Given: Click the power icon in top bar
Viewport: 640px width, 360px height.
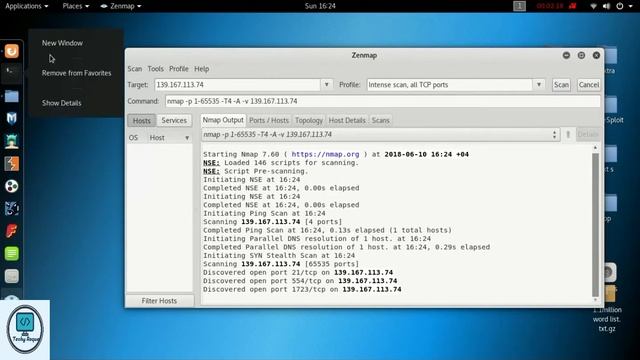Looking at the screenshot, I should tap(620, 6).
